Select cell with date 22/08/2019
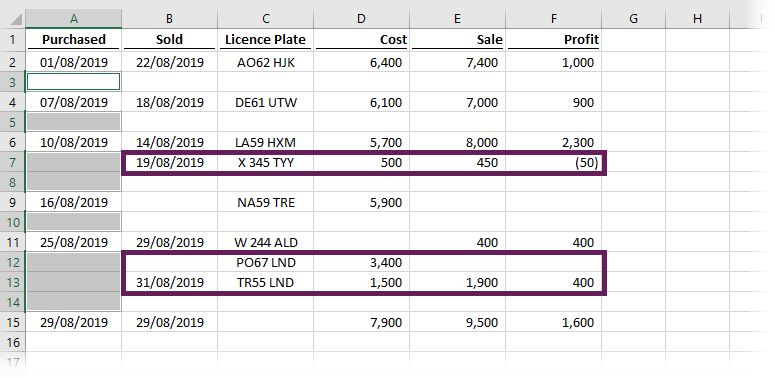Image resolution: width=775 pixels, height=378 pixels. point(169,62)
